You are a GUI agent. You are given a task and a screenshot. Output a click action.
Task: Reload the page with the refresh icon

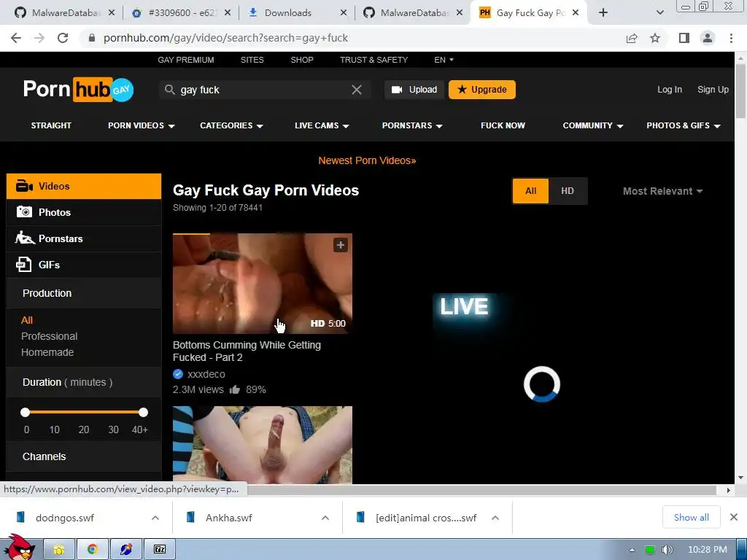coord(63,38)
